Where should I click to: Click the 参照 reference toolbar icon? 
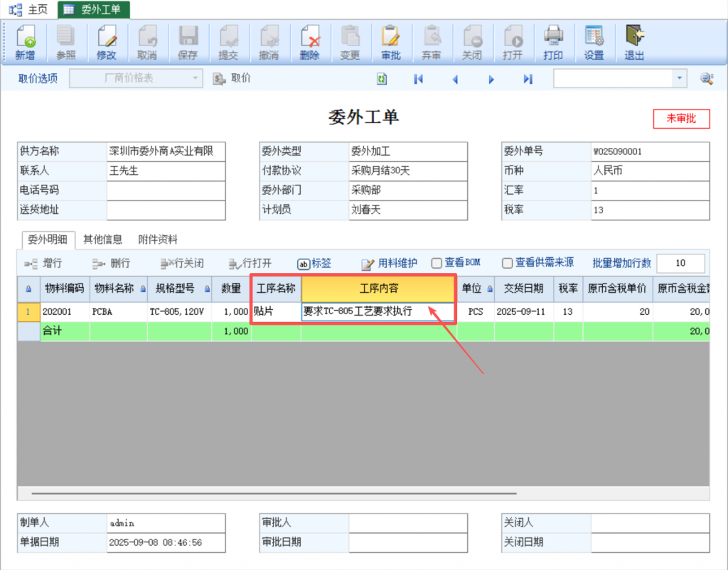65,43
